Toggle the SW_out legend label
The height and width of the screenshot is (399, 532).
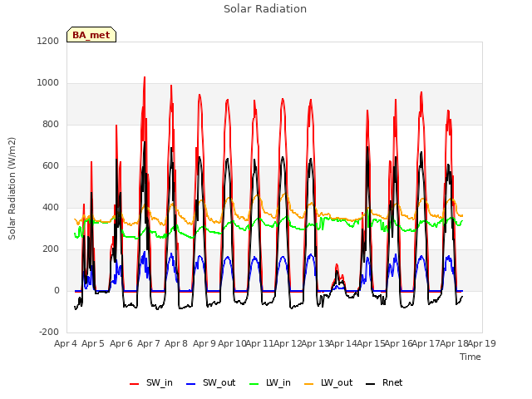(219, 382)
